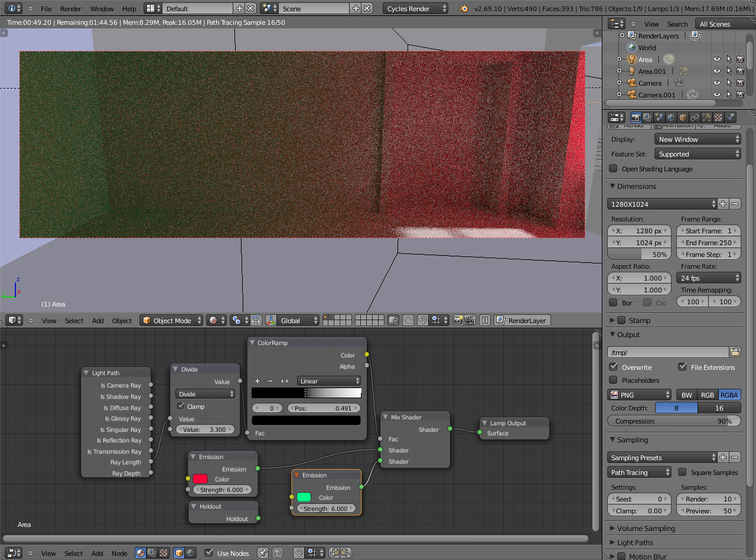
Task: Switch node editor to object shader cube icon
Action: (179, 553)
